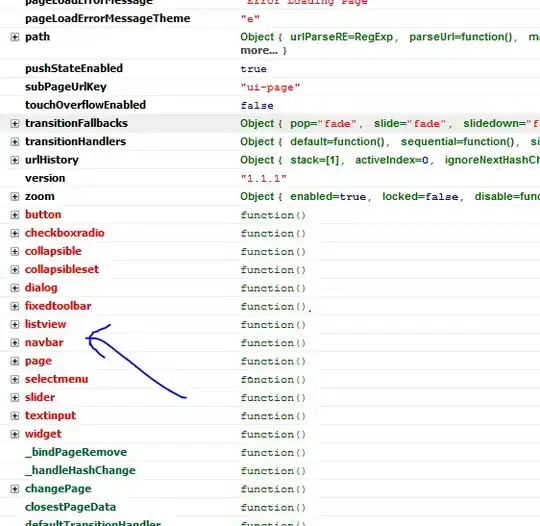Click the true value of pushStateEnabled
The width and height of the screenshot is (540, 526).
(253, 69)
